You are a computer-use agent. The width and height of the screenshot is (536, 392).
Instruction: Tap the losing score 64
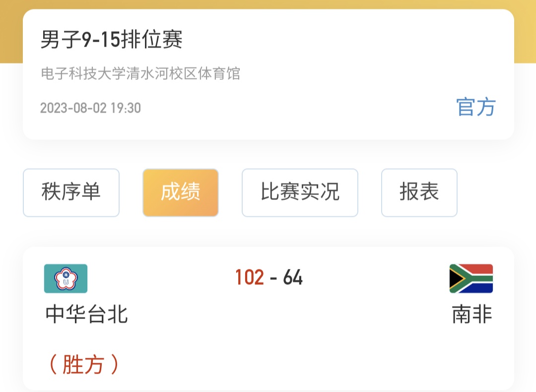293,278
